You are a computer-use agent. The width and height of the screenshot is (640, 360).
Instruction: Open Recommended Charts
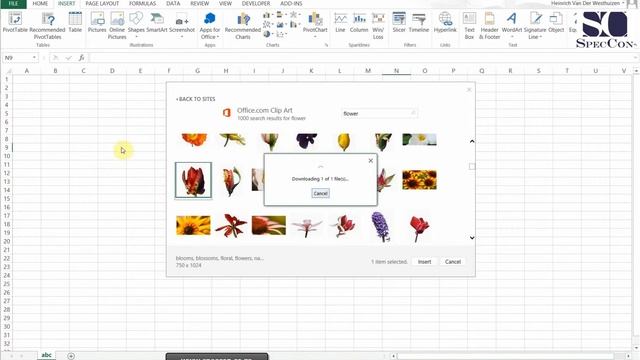pyautogui.click(x=243, y=25)
